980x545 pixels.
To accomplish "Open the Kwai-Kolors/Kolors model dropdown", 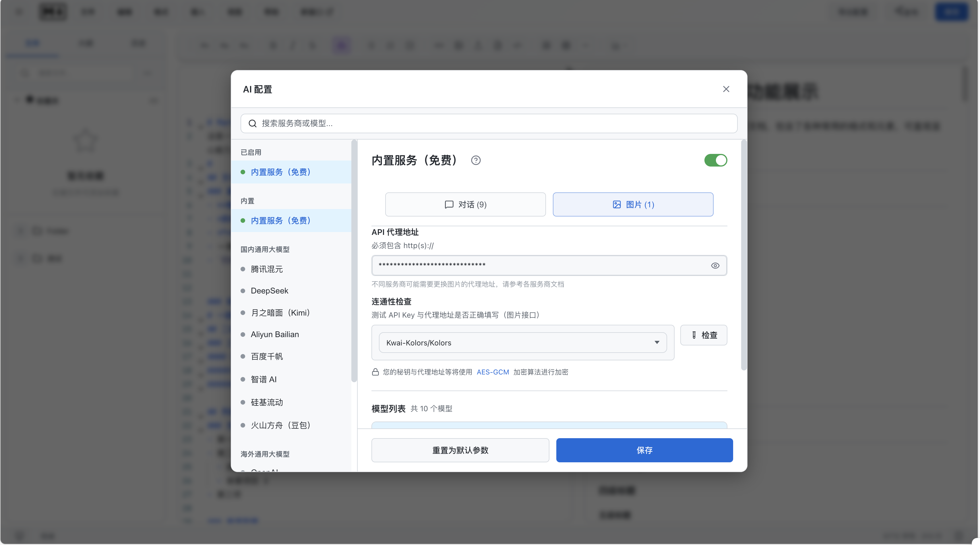I will pos(522,343).
